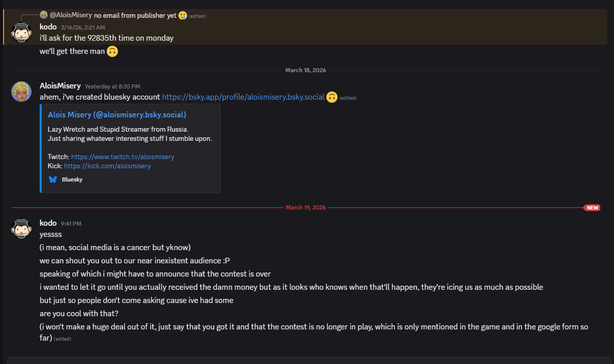Open the bsky.app profile link
Viewport: 614px width, 364px height.
(x=243, y=97)
